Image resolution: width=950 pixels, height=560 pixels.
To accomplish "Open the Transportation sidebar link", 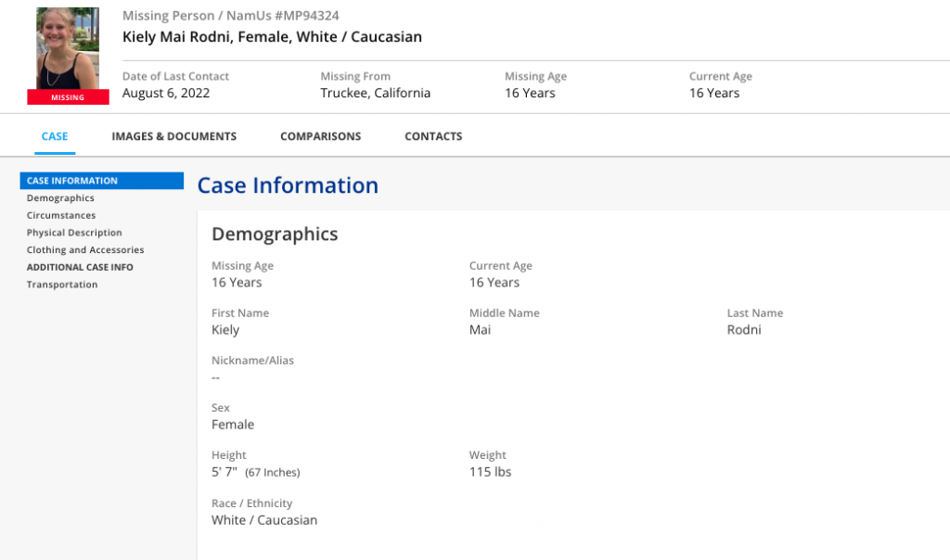I will pyautogui.click(x=62, y=285).
